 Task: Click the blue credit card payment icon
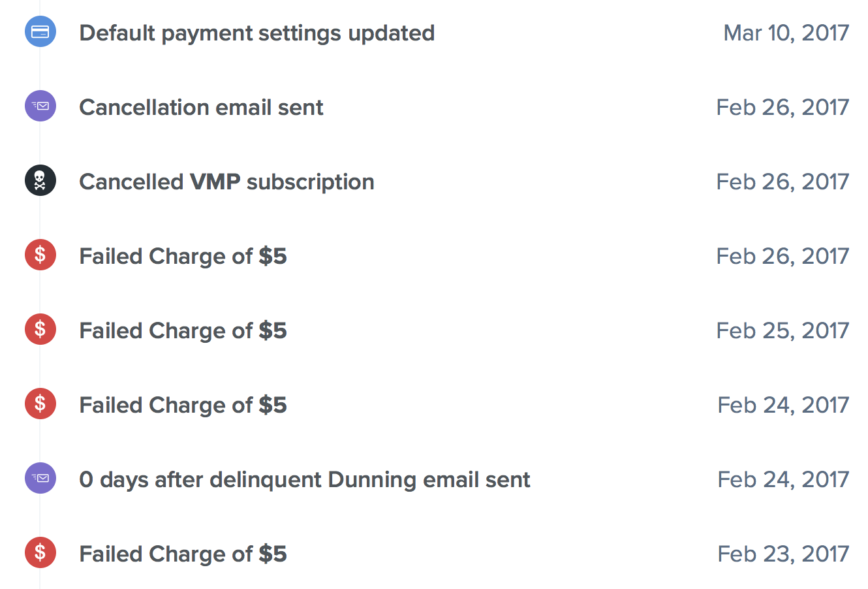(x=40, y=32)
